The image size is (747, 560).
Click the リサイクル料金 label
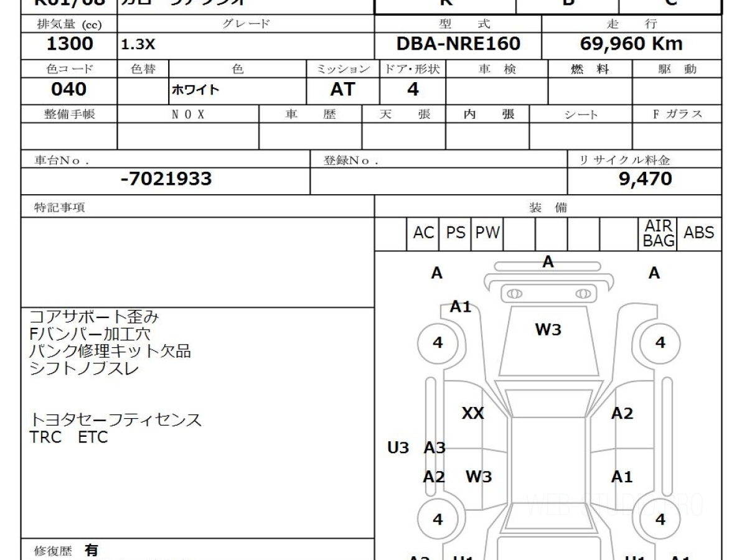pos(625,160)
